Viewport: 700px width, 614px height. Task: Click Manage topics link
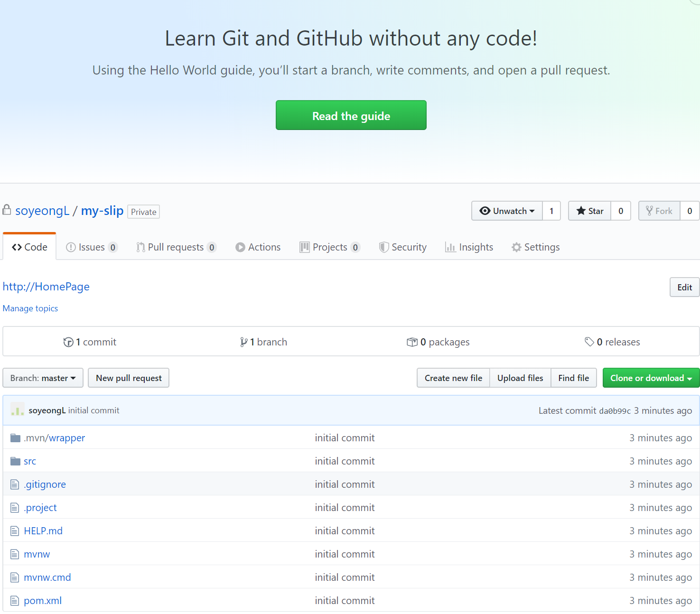pos(30,308)
